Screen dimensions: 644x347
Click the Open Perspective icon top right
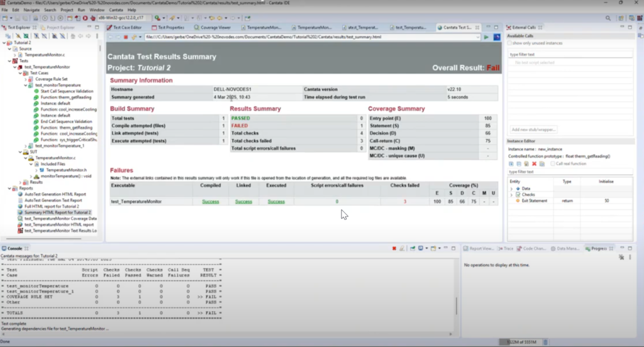(621, 18)
